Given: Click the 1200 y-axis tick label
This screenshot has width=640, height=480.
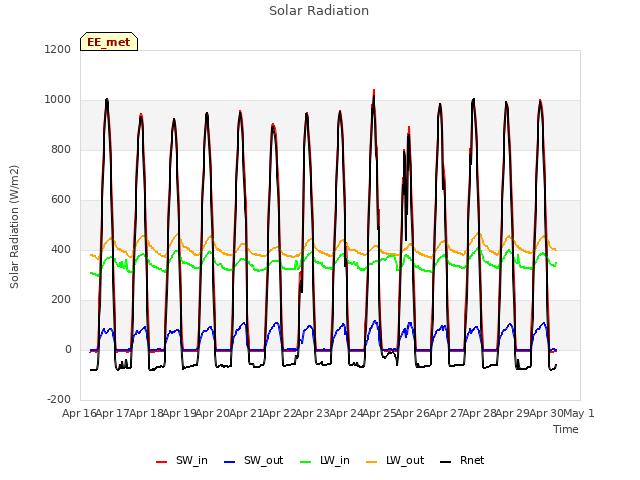Looking at the screenshot, I should point(58,49).
